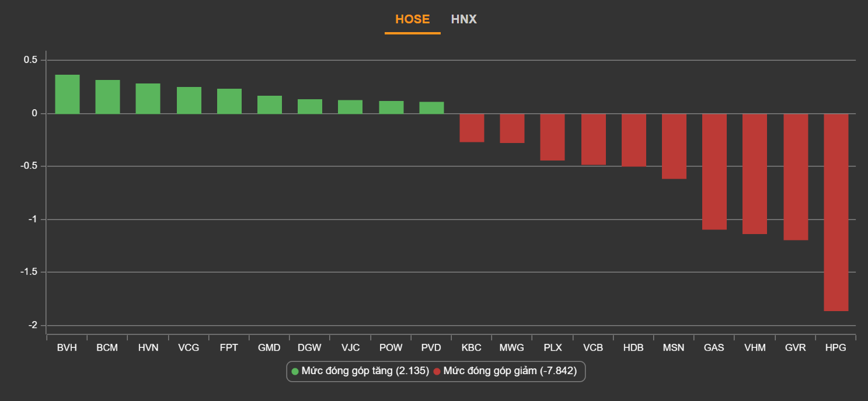Image resolution: width=868 pixels, height=401 pixels.
Task: Select the FPT green bar
Action: pos(229,101)
